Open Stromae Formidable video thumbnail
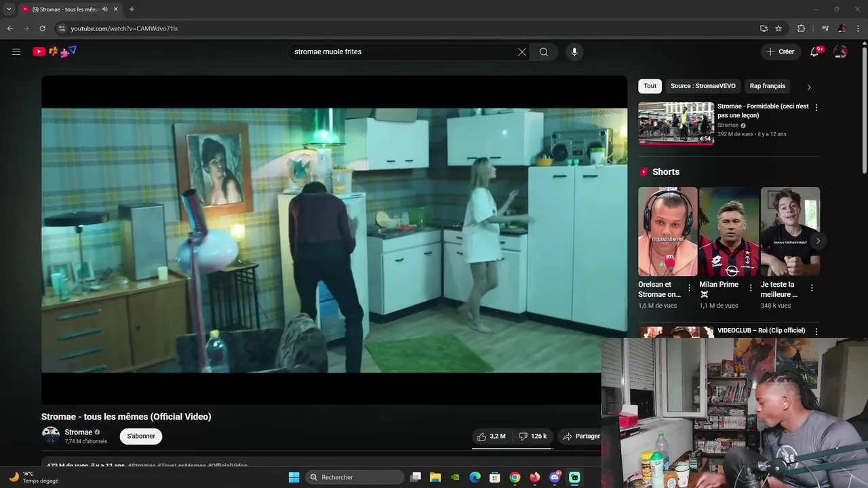The image size is (868, 488). point(676,123)
